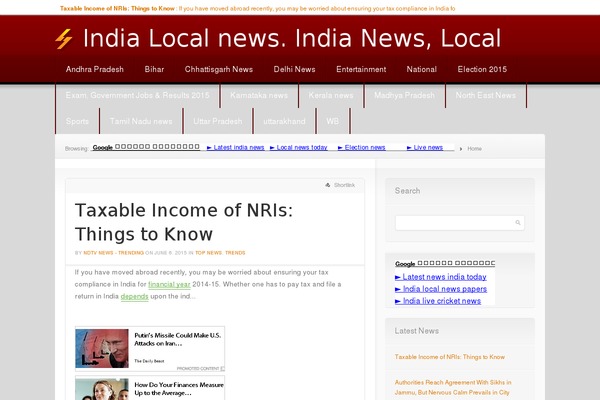600x400 pixels.
Task: Click into the sidebar search field
Action: [x=460, y=223]
